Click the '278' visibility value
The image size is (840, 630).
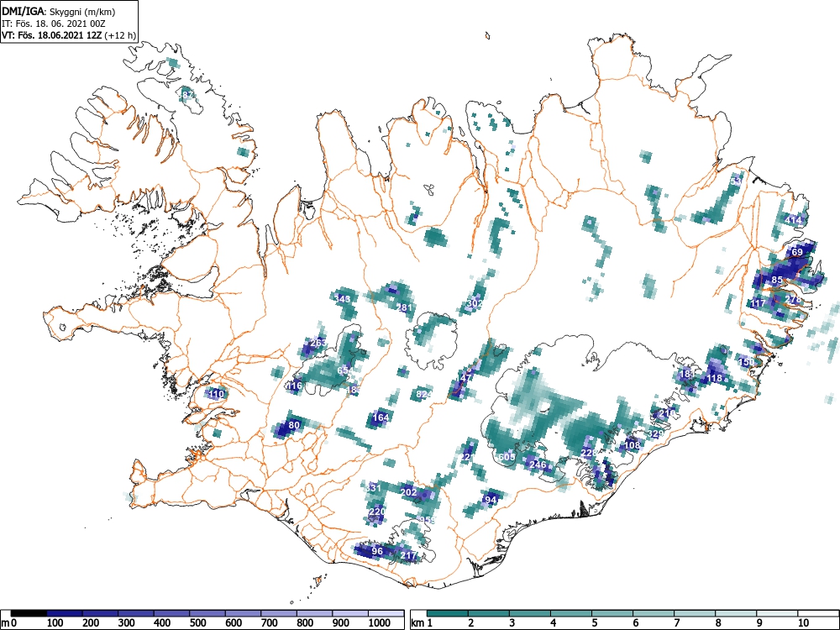pos(793,299)
